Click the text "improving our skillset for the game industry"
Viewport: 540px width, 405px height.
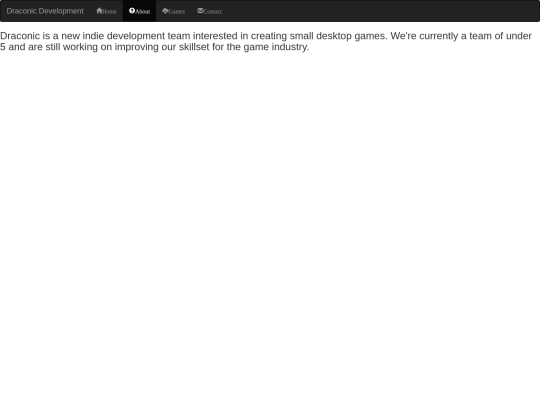pyautogui.click(x=212, y=47)
